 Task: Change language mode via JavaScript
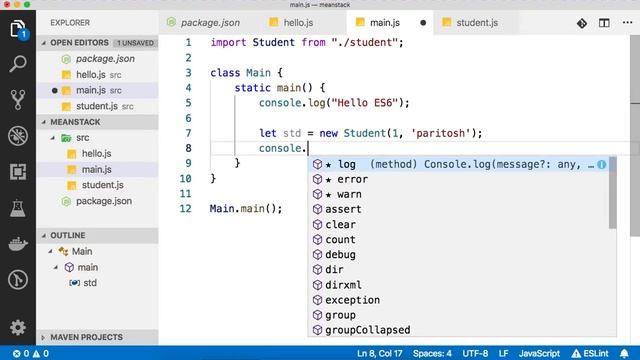click(x=539, y=353)
